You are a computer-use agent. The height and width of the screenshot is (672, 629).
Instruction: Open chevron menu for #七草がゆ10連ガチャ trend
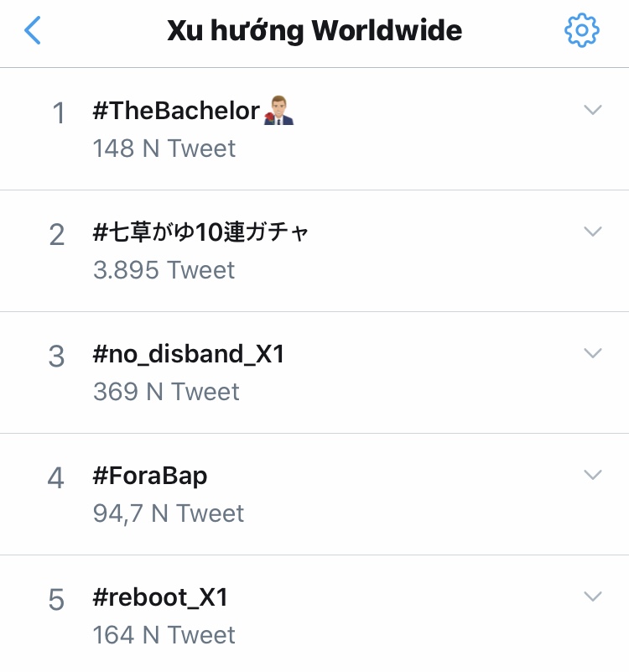pos(593,232)
